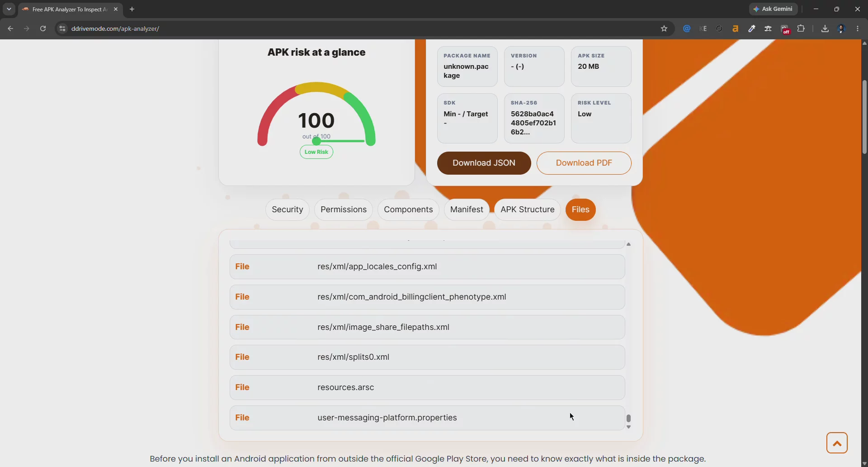
Task: Activate the eyedropper color picker extension
Action: tap(752, 29)
